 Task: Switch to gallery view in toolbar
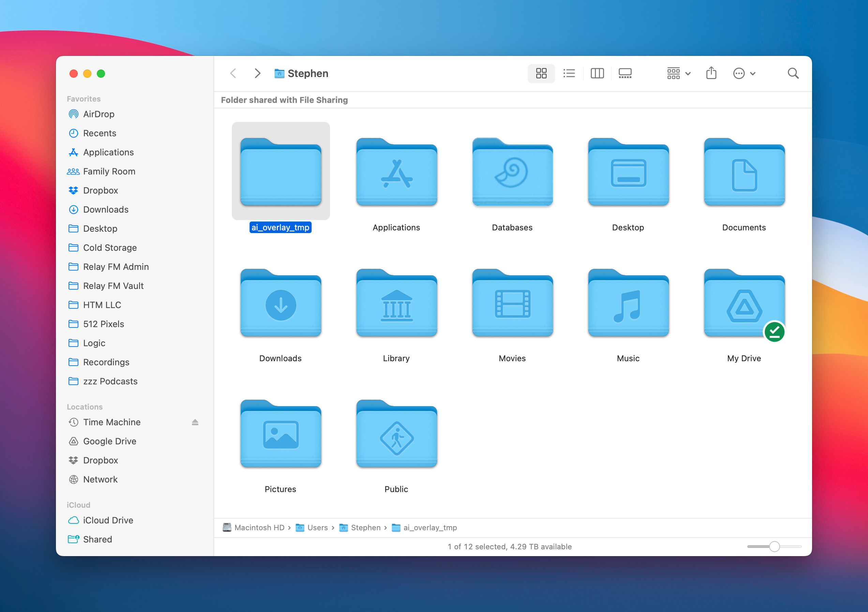click(x=625, y=73)
